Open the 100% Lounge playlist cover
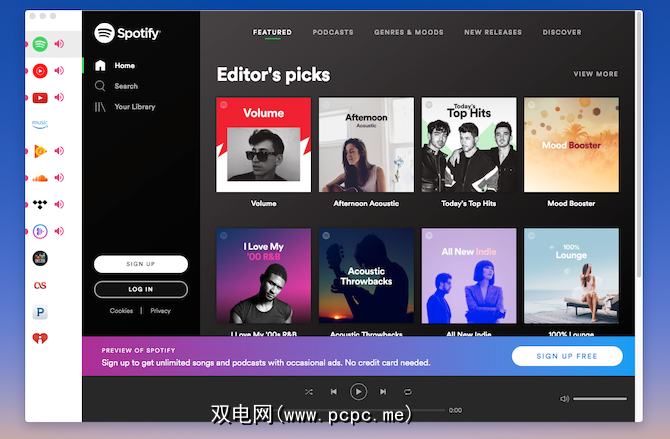 pyautogui.click(x=571, y=276)
